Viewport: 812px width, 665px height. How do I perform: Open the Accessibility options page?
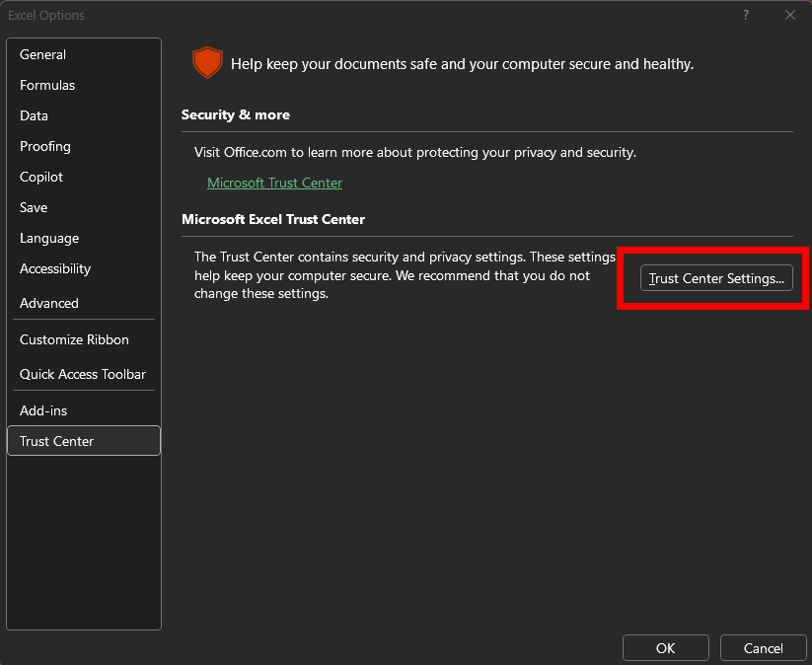click(x=54, y=268)
